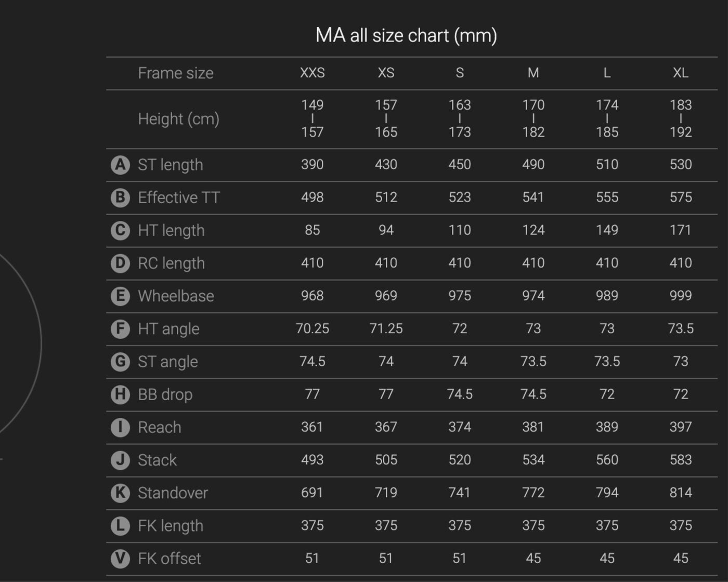Viewport: 728px width, 582px height.
Task: Click the circled E icon beside Wheelbase
Action: [x=120, y=296]
